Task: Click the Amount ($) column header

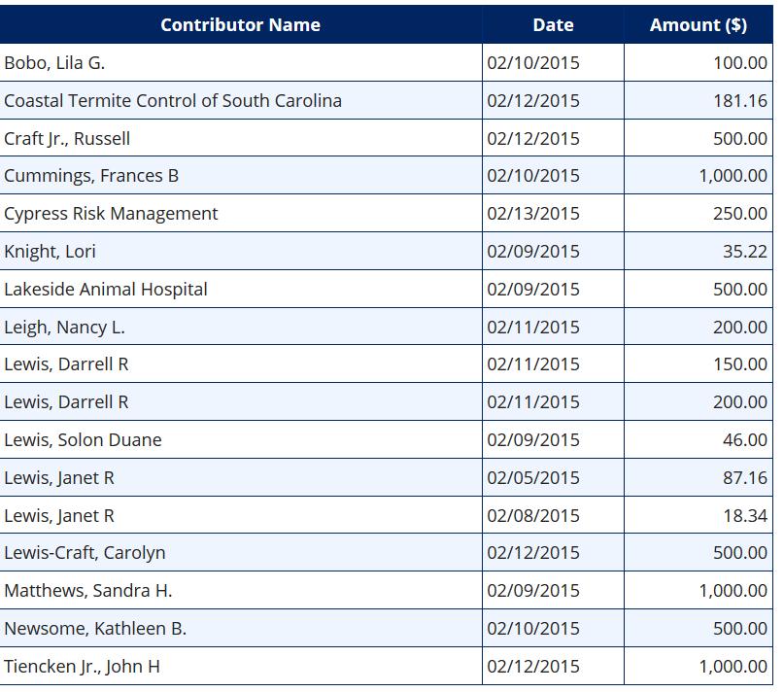Action: [699, 24]
